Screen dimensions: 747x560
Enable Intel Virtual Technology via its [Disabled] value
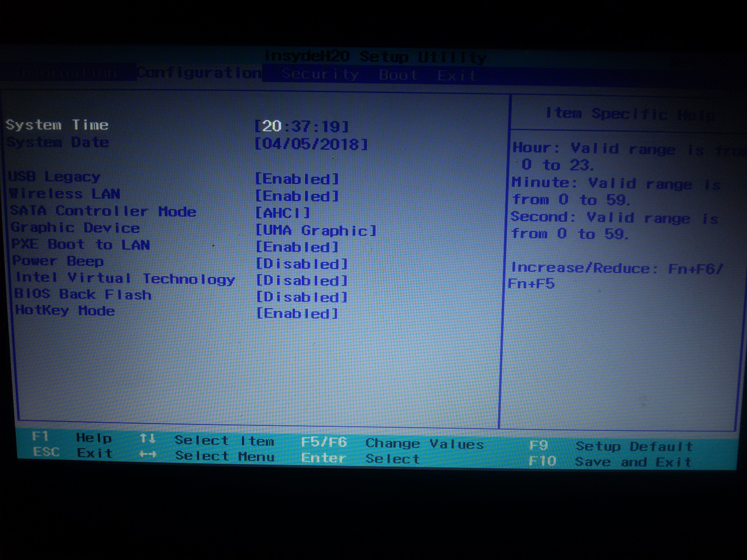(x=302, y=280)
